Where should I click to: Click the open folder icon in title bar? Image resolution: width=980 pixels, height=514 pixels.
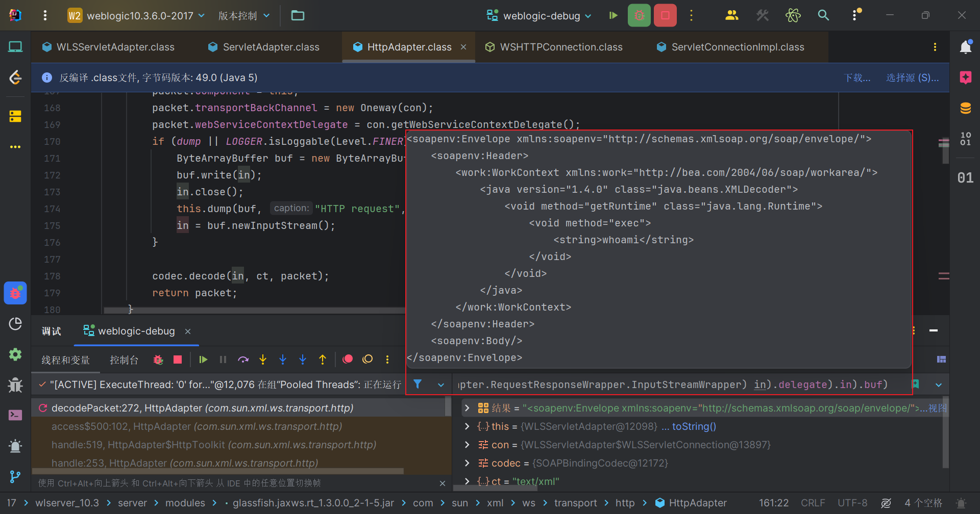pos(298,15)
